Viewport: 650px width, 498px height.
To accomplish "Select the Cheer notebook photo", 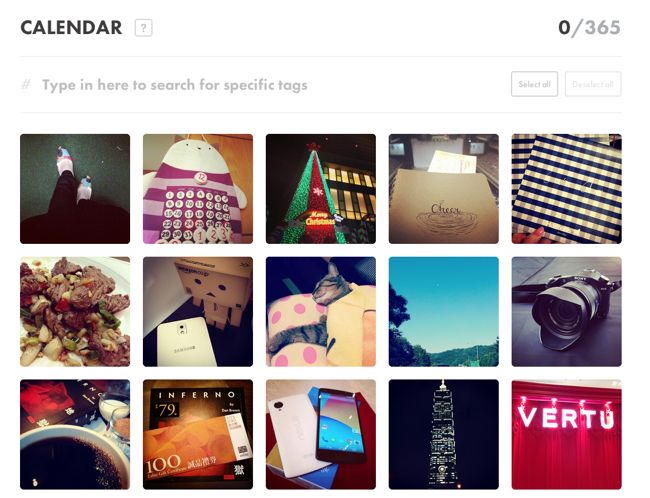I will click(x=444, y=189).
